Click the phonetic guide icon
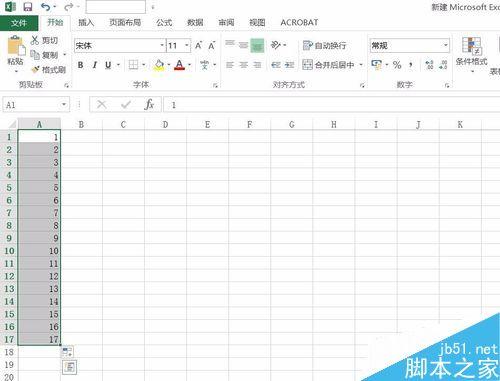This screenshot has height=381, width=500. [205, 65]
